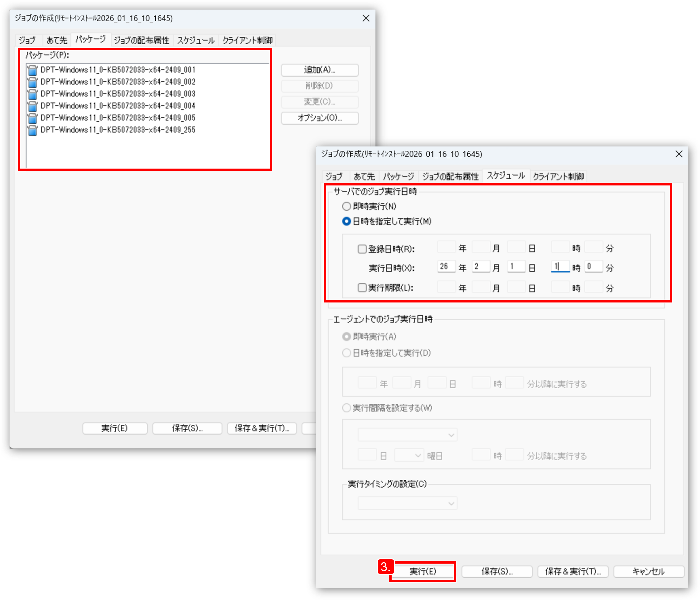Open the 実行タイミングの設定 dropdown
700x600 pixels.
[x=407, y=503]
